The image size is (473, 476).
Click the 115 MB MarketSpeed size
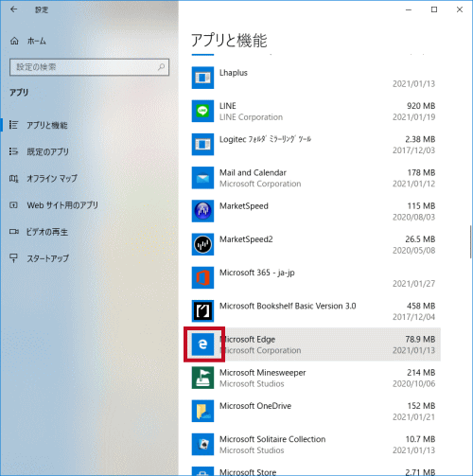click(x=421, y=206)
